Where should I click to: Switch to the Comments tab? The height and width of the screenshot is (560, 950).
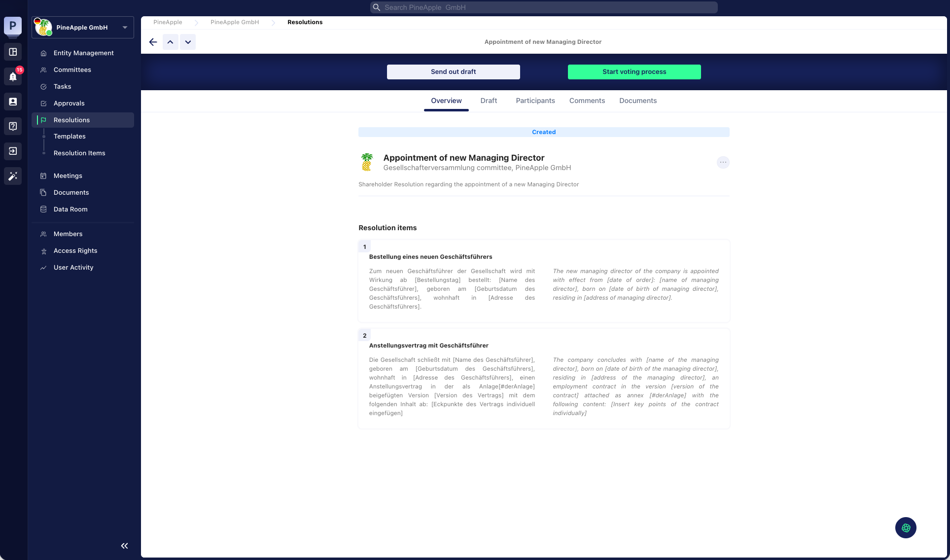587,101
